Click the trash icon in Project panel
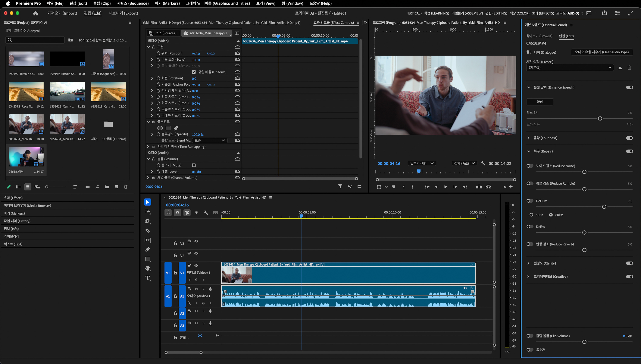Screen dimensions: 641x364 (126, 187)
